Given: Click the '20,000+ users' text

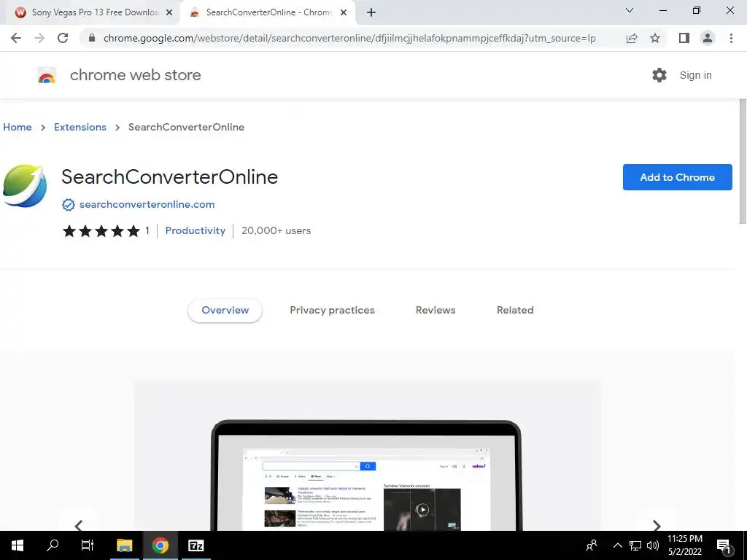Looking at the screenshot, I should [276, 231].
